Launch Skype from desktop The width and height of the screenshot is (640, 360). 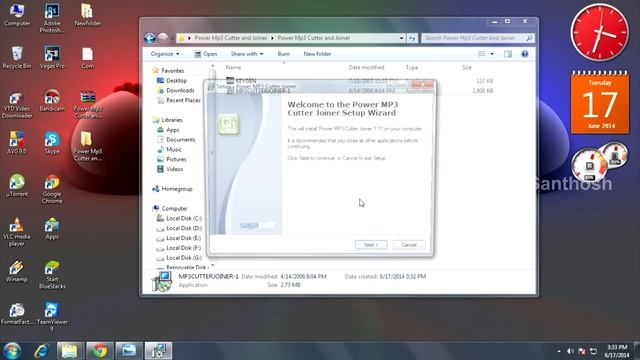click(x=52, y=143)
